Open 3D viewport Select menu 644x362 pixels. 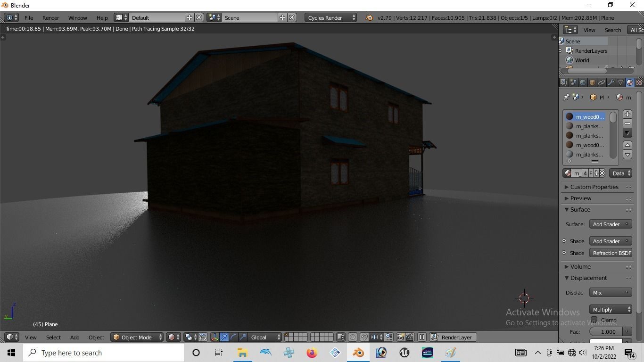pyautogui.click(x=53, y=337)
